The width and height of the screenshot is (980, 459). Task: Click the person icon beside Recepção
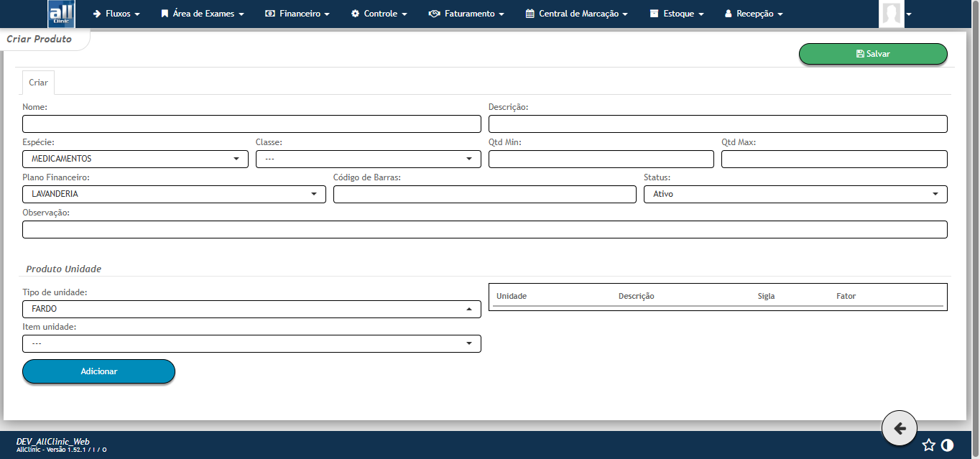point(729,13)
